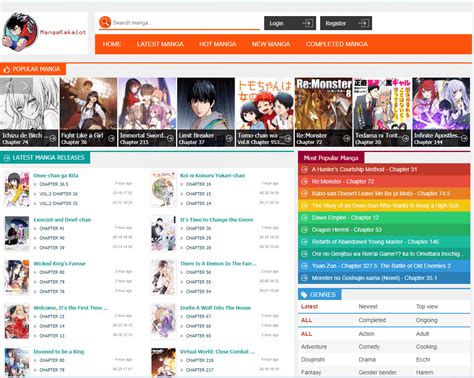
Task: Select the Comedy genre filter
Action: [x=369, y=347]
